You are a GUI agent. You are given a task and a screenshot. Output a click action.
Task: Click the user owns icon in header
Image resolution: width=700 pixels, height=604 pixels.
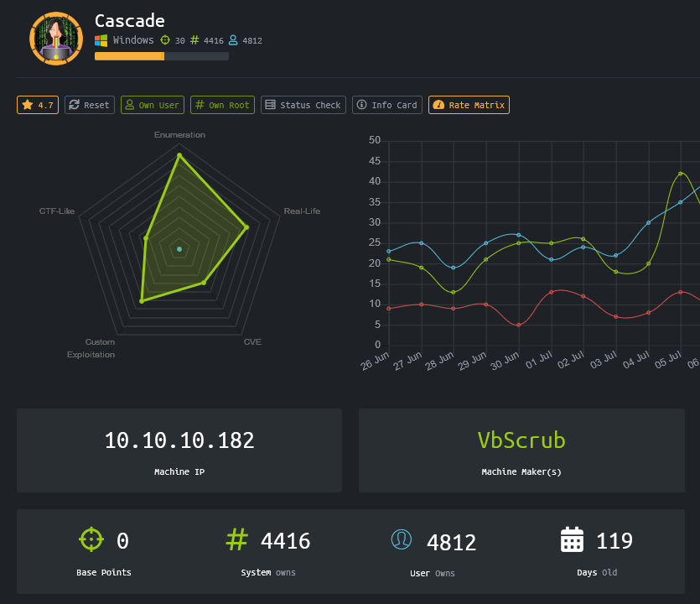tap(233, 40)
